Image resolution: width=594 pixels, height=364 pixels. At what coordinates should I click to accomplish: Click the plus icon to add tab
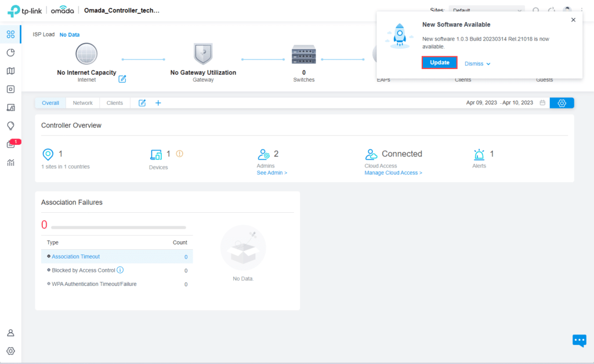(158, 103)
